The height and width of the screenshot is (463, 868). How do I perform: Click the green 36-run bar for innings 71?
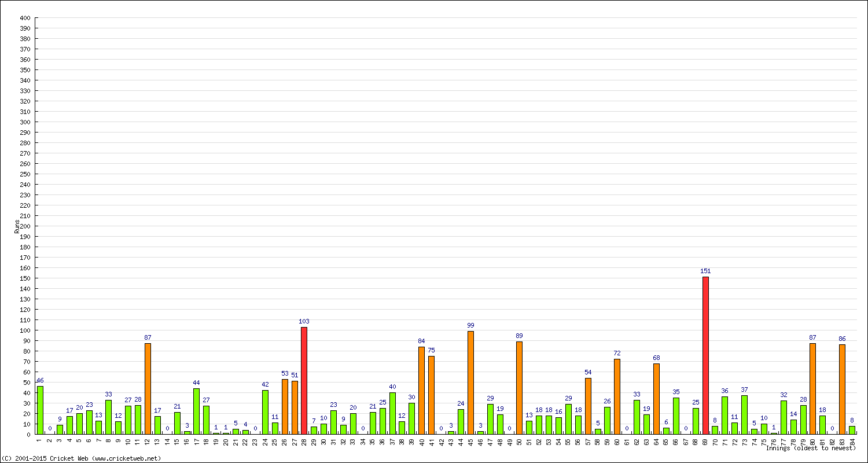coord(724,415)
